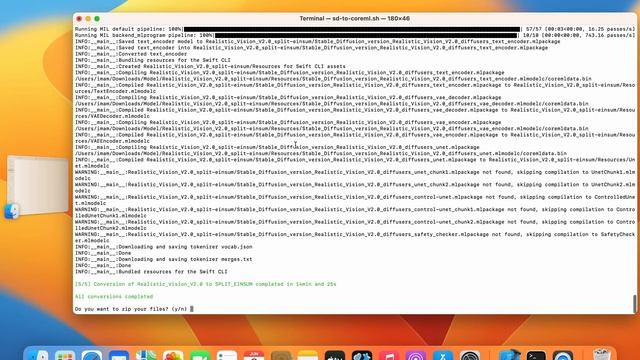Open Finder from the Dock
The width and height of the screenshot is (640, 360).
[x=38, y=356]
